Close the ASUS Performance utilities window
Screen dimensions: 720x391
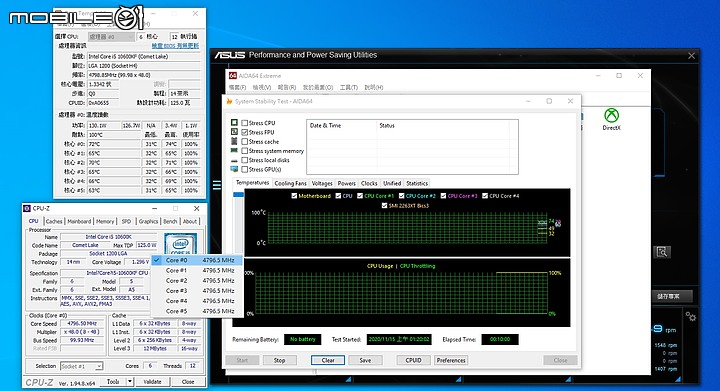pos(691,56)
